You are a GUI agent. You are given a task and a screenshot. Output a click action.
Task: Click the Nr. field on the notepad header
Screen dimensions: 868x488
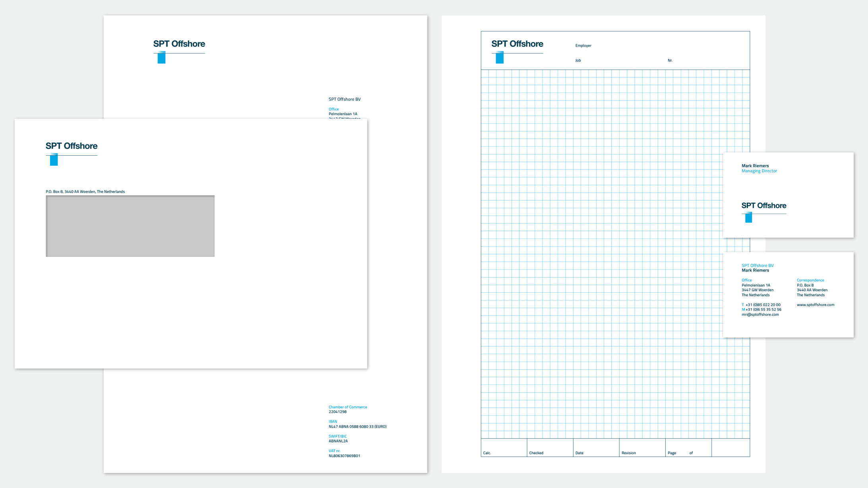670,60
